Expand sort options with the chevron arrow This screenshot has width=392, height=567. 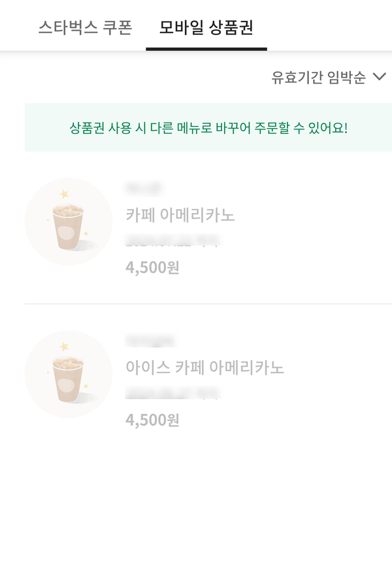point(379,78)
